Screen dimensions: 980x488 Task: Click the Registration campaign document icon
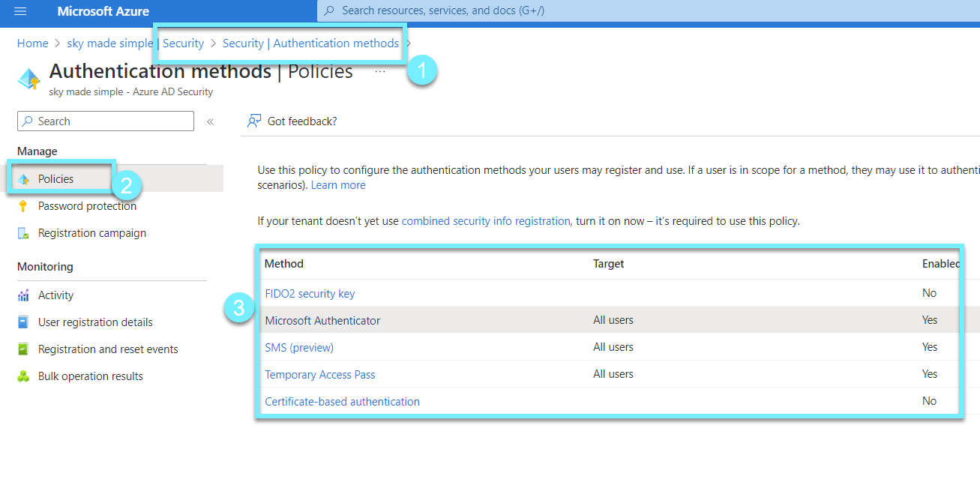23,233
